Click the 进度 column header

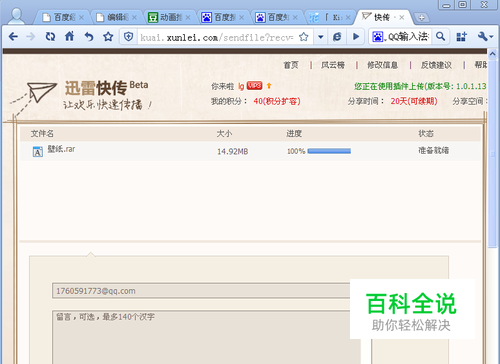coord(294,134)
